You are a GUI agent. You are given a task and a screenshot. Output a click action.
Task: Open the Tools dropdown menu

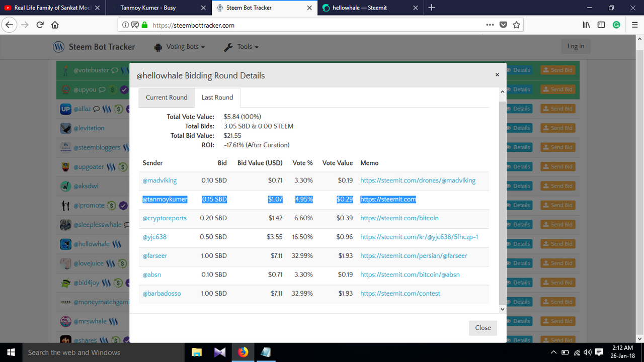tap(241, 47)
